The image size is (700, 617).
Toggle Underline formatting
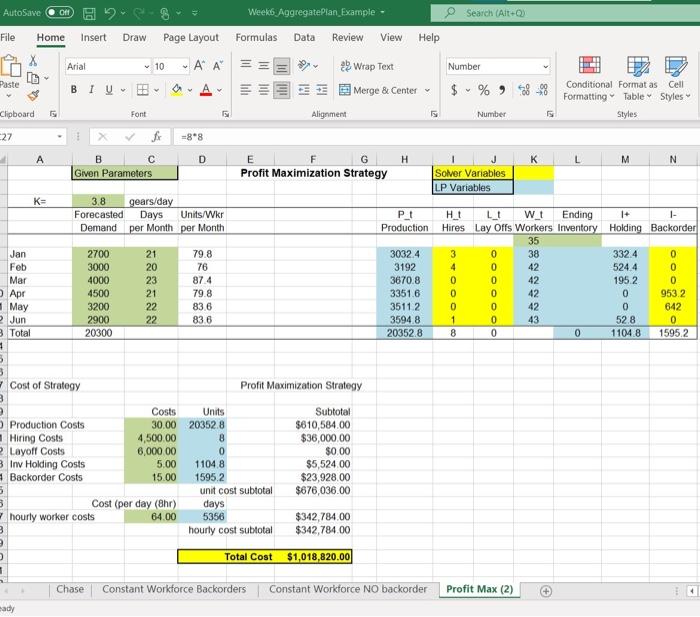109,90
